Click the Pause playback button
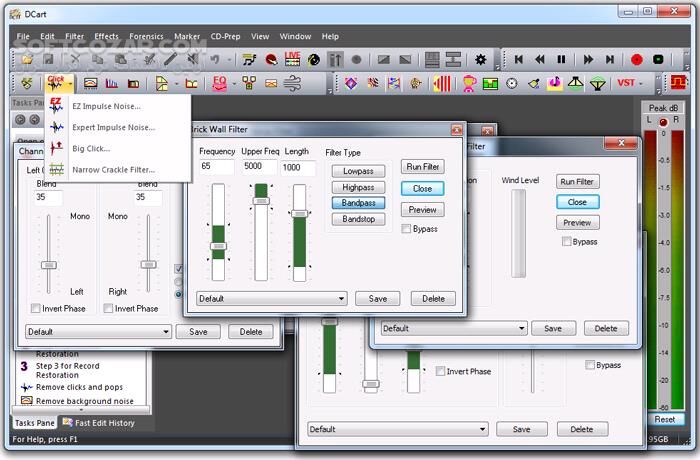 pos(561,60)
